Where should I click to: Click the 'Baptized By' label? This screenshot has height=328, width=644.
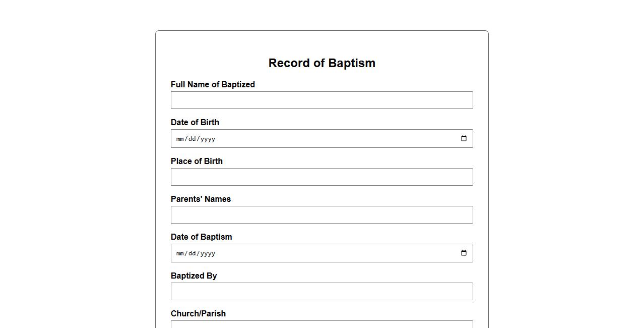click(194, 276)
